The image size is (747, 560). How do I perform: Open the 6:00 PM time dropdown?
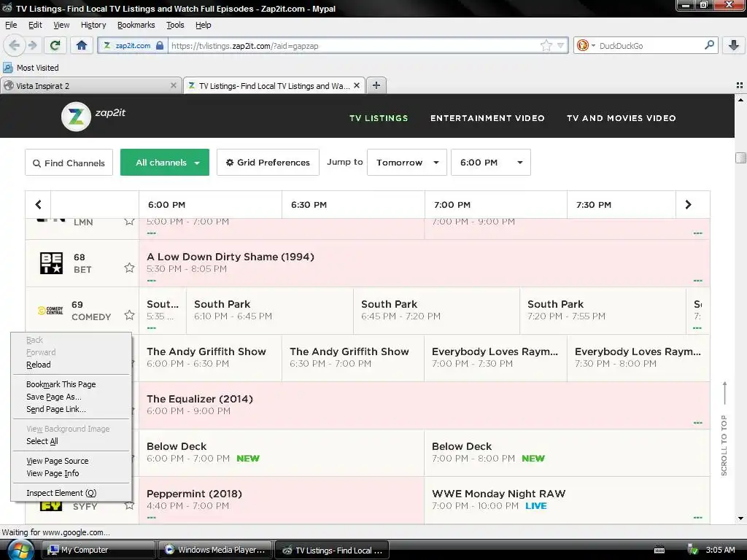pyautogui.click(x=491, y=163)
